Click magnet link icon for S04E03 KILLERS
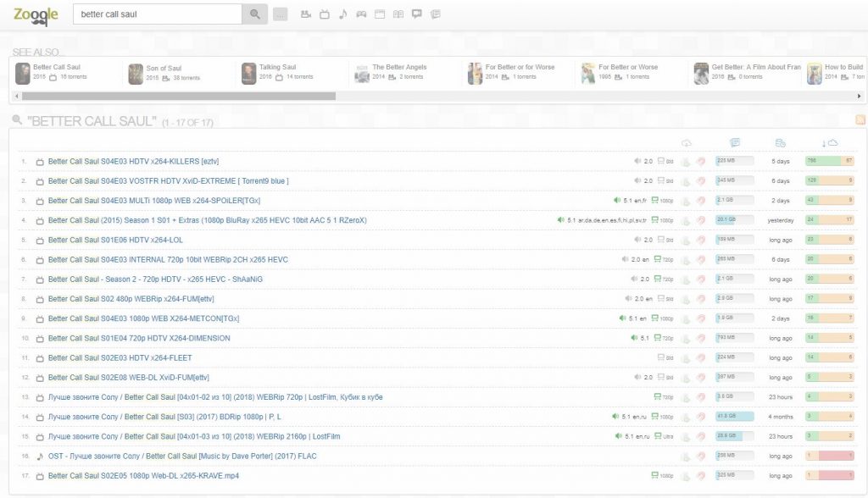The width and height of the screenshot is (868, 498). [700, 161]
